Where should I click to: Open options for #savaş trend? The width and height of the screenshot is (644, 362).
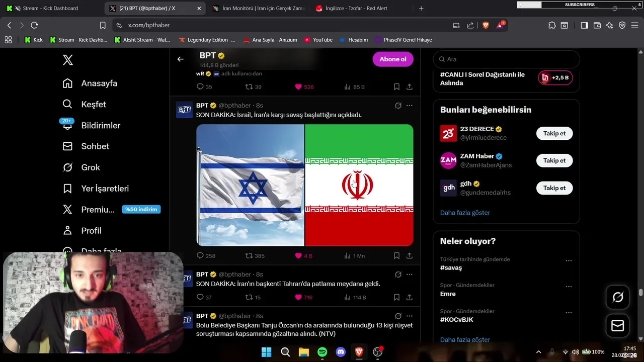[x=569, y=261]
